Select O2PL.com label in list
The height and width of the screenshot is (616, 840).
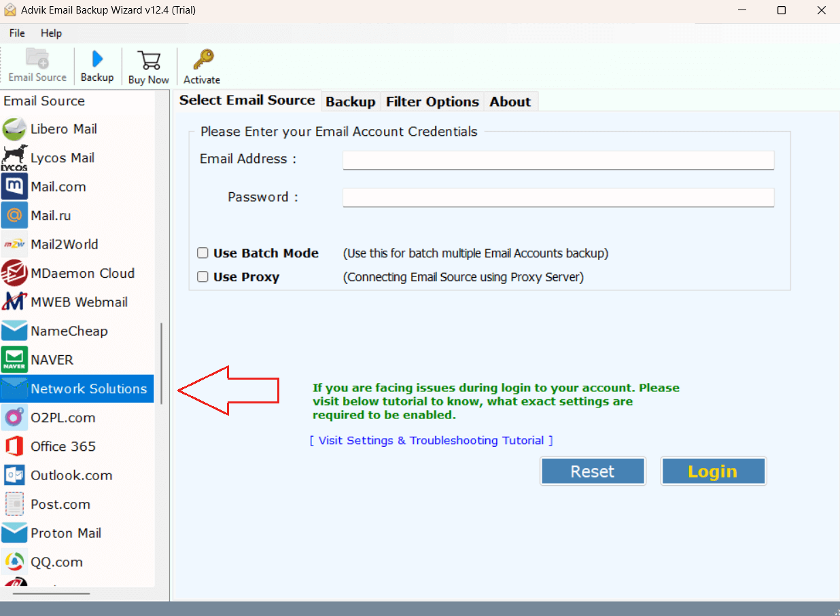point(63,418)
